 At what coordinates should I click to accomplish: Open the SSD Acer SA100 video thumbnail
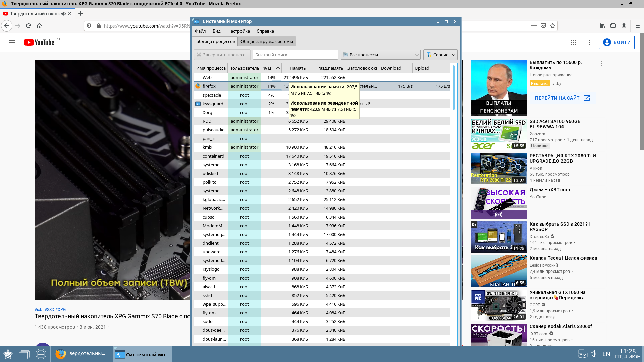pyautogui.click(x=498, y=134)
